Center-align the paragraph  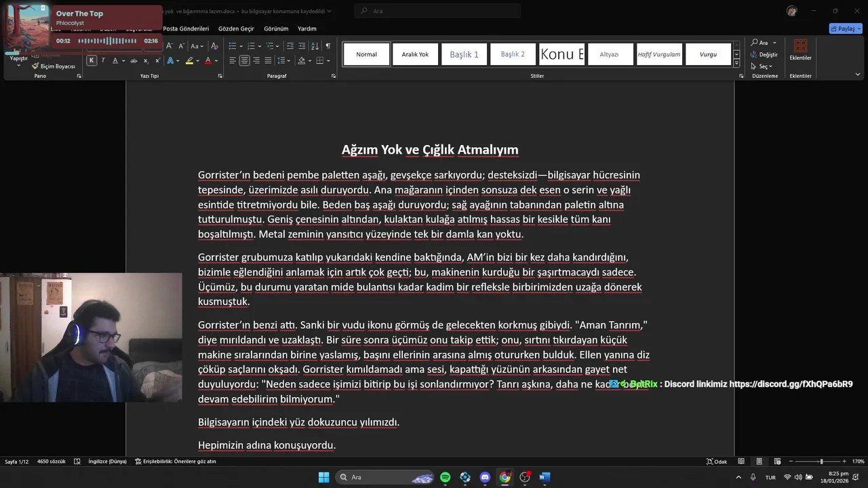pyautogui.click(x=244, y=60)
